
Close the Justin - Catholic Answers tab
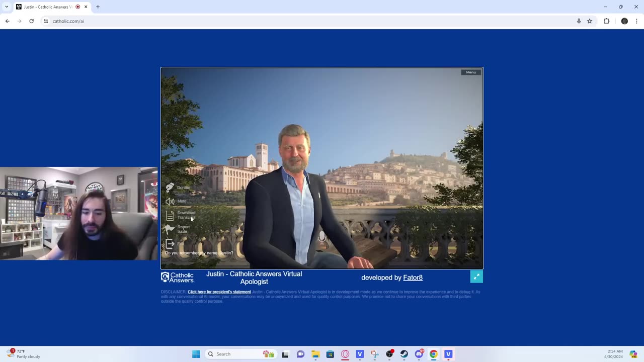tap(86, 7)
